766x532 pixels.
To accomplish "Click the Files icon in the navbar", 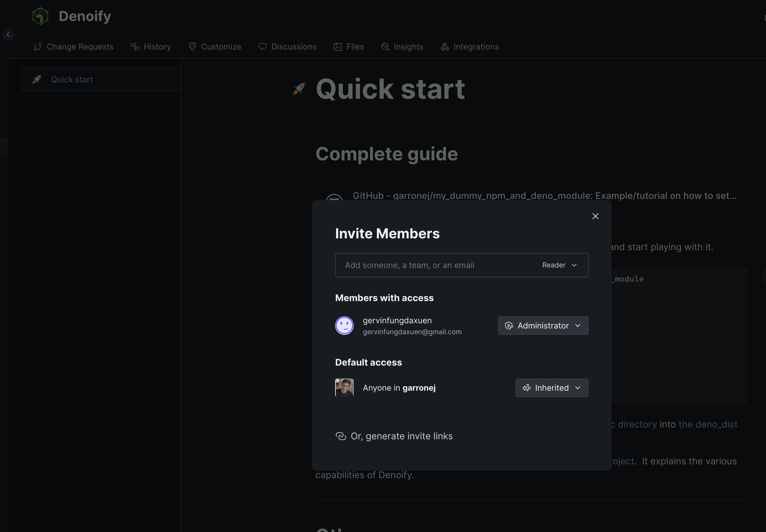I will click(338, 47).
